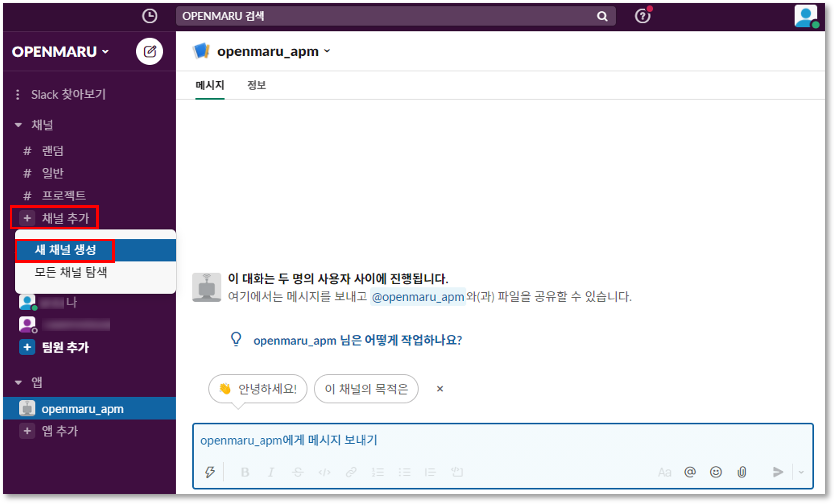This screenshot has width=835, height=504.
Task: Attach a file with the paperclip icon
Action: point(742,472)
